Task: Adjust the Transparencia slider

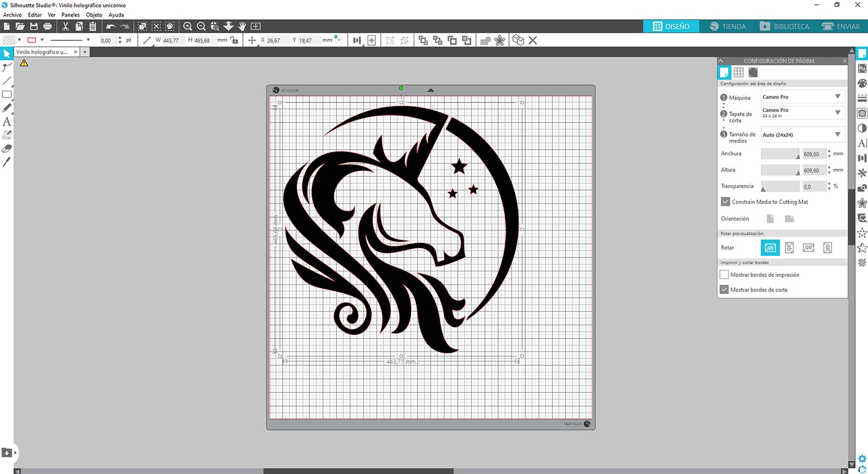Action: [764, 187]
